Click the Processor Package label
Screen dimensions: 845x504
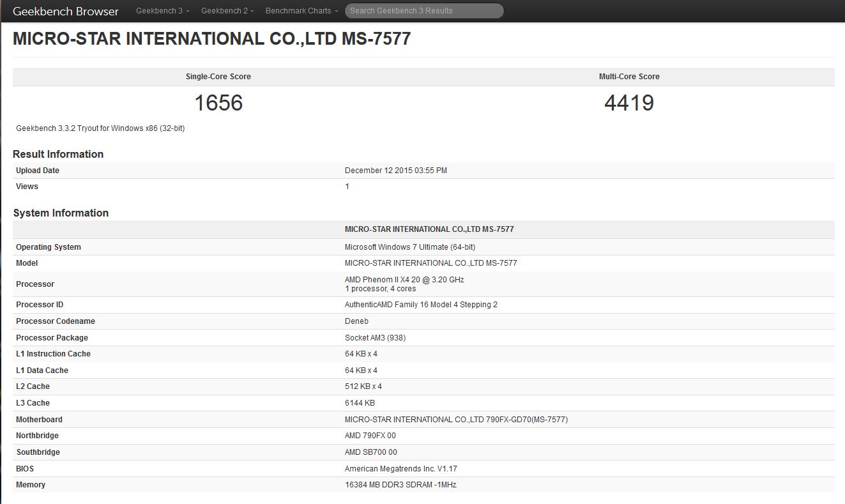coord(52,338)
